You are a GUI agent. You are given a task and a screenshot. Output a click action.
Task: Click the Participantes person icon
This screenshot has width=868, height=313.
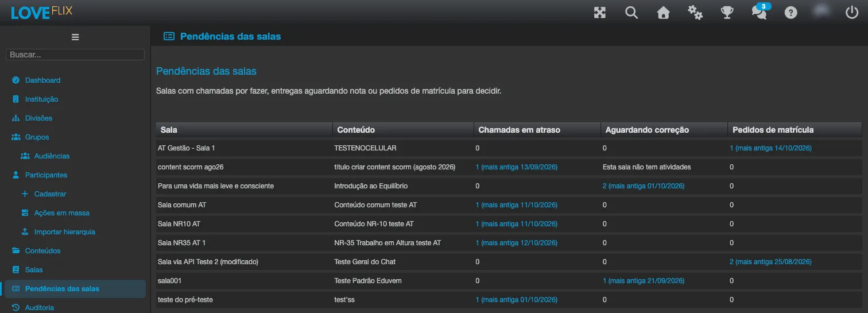pyautogui.click(x=16, y=175)
